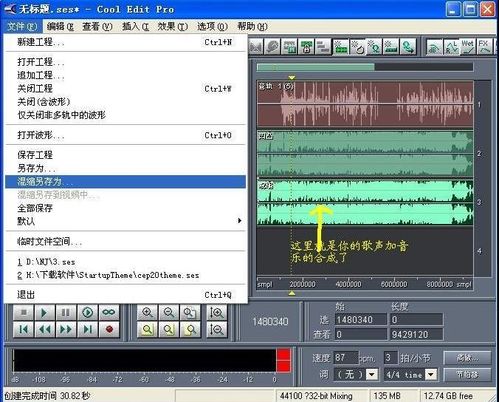This screenshot has width=499, height=402.
Task: Toggle the volume envelope dB icon
Action: point(434,47)
